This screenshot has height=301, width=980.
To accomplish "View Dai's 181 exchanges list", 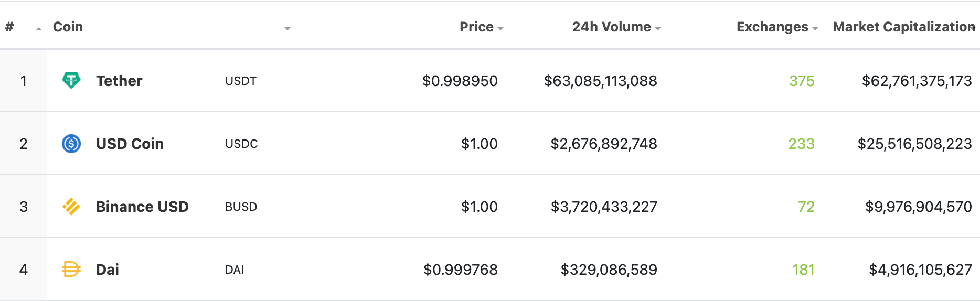I will coord(803,270).
